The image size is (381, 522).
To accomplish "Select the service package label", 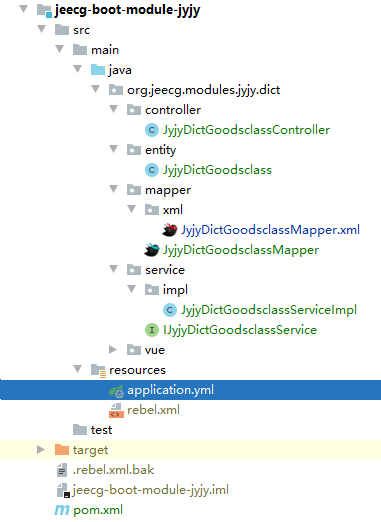I will (x=165, y=270).
